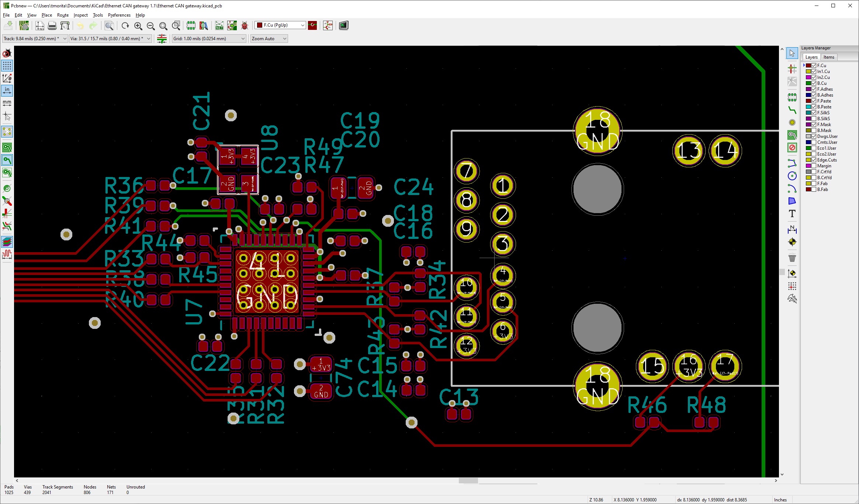Click Update PCB from Schematic icon

click(x=232, y=25)
